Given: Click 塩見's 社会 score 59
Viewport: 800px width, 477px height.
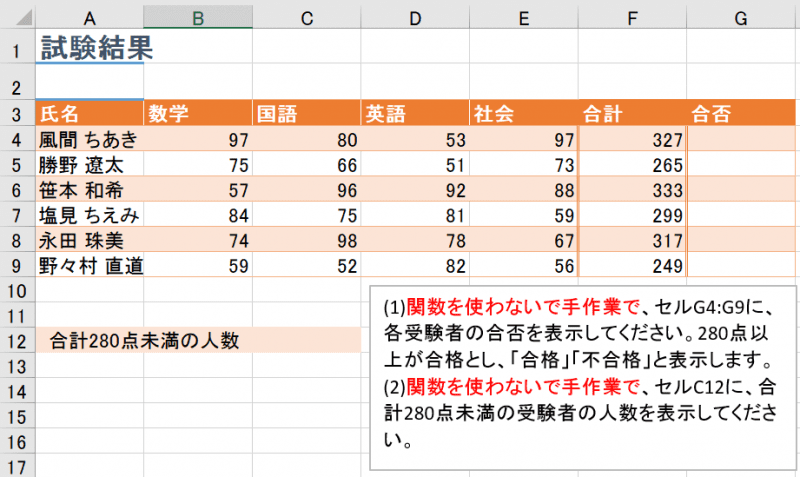Looking at the screenshot, I should click(524, 214).
